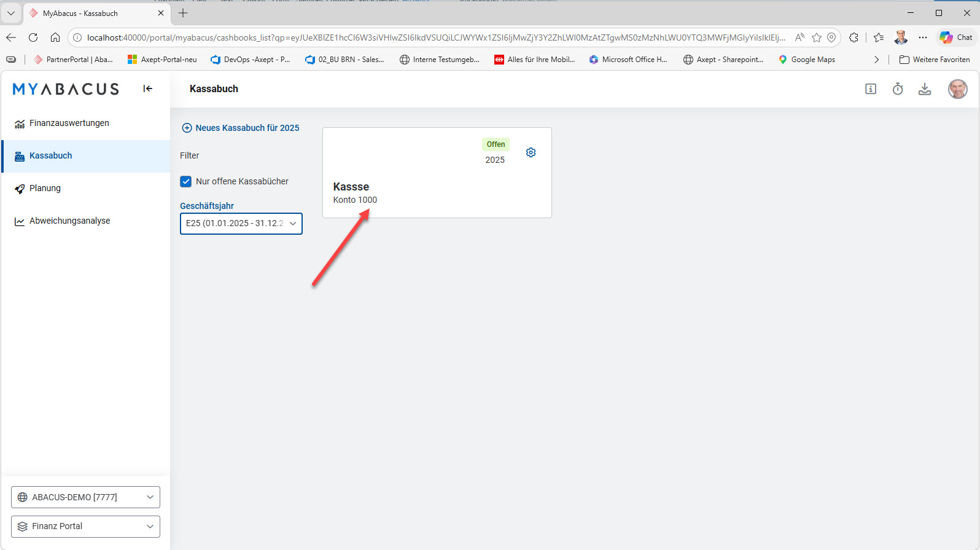This screenshot has height=550, width=980.
Task: Open Google Maps bookmark
Action: (x=807, y=60)
